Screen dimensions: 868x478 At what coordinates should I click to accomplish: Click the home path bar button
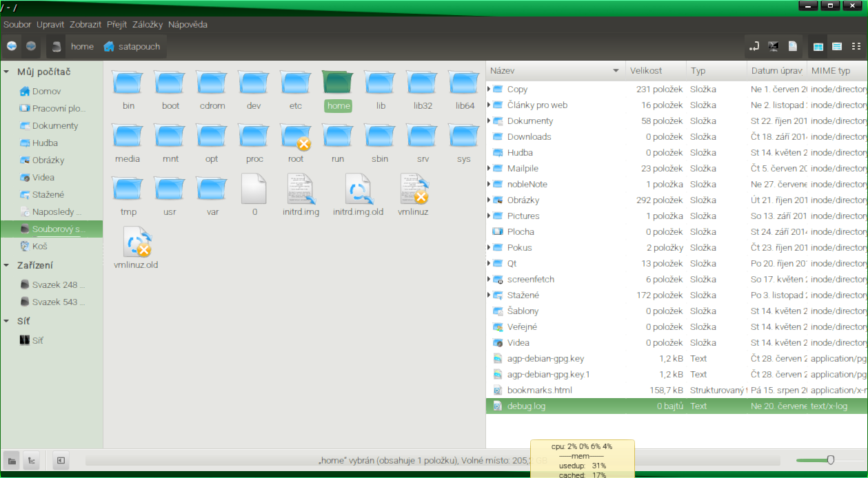pyautogui.click(x=82, y=47)
